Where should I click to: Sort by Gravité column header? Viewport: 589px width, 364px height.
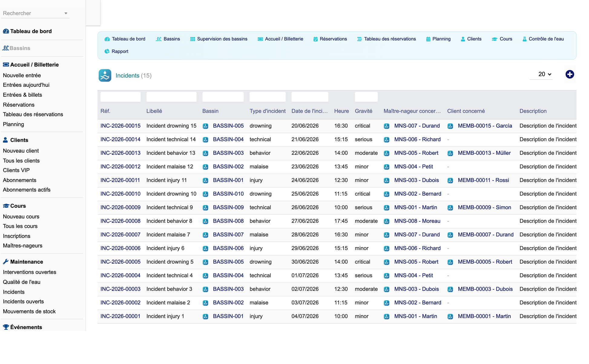click(364, 111)
